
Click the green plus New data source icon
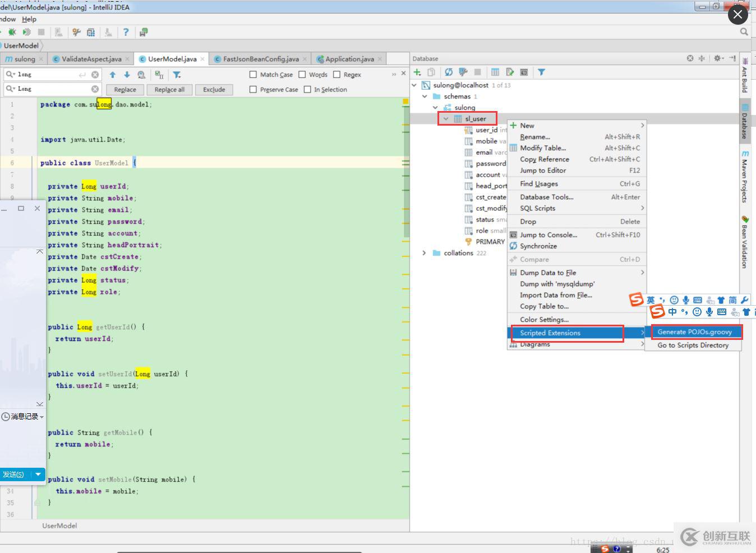[417, 72]
